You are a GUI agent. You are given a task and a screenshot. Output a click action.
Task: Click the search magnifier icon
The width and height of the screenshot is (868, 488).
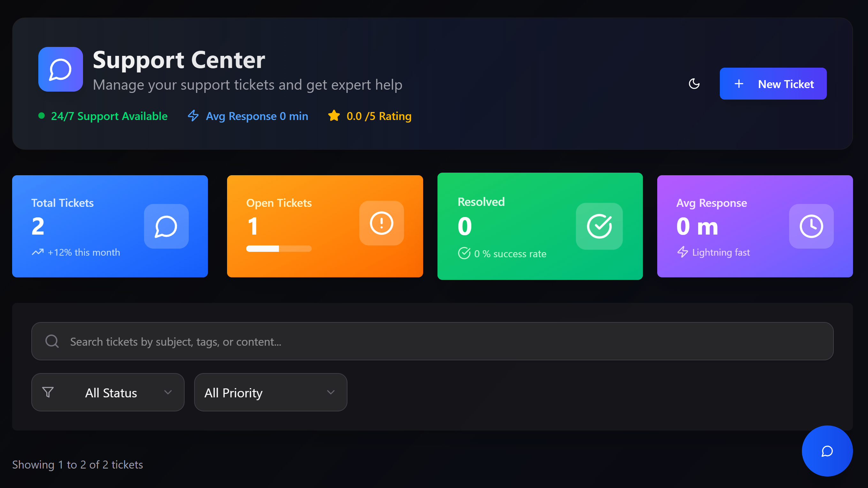[x=52, y=341]
